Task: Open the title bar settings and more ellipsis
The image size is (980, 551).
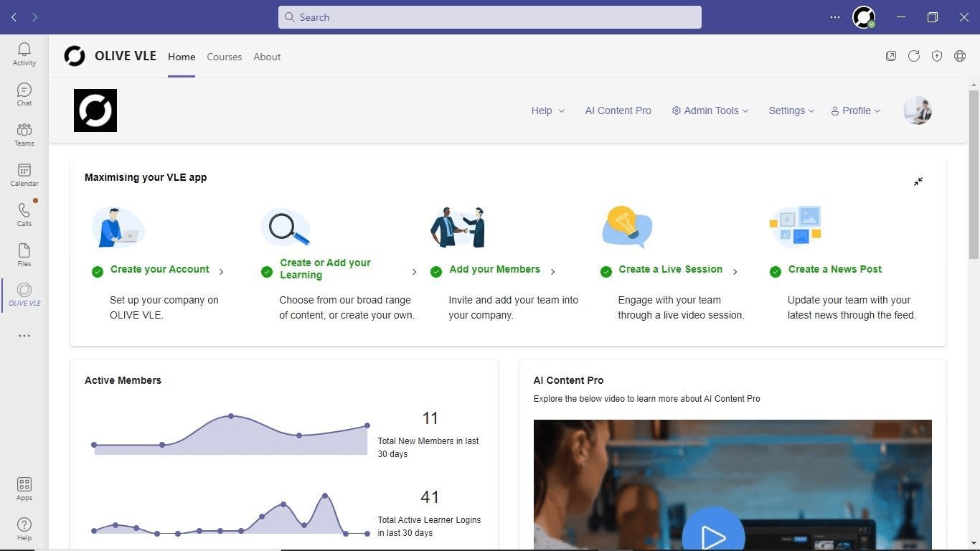Action: click(x=835, y=17)
